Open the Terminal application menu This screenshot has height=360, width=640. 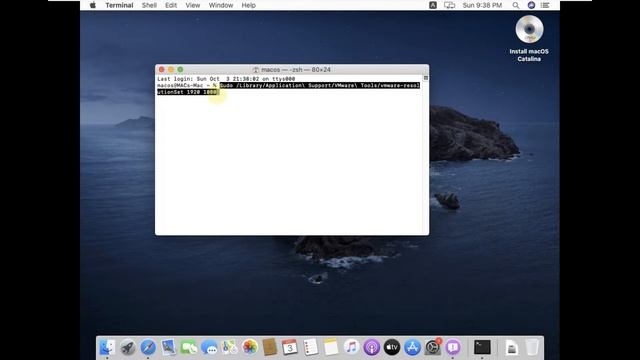(x=119, y=5)
